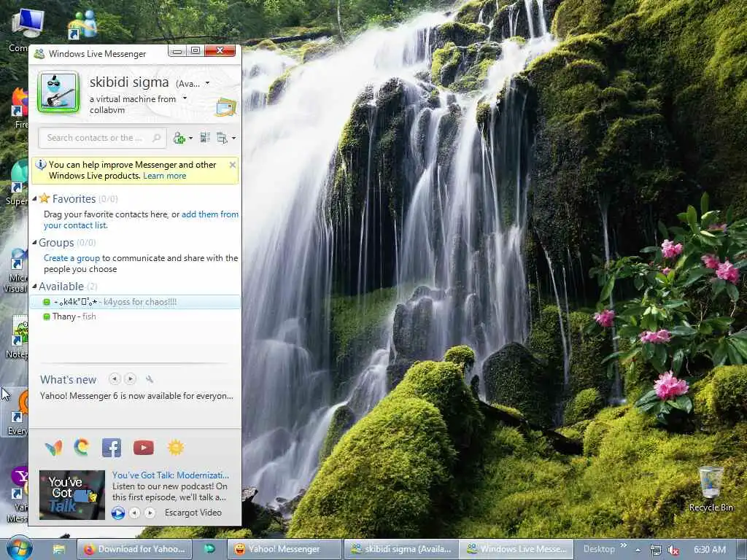Click the skibidi sigma profile picture

click(58, 92)
